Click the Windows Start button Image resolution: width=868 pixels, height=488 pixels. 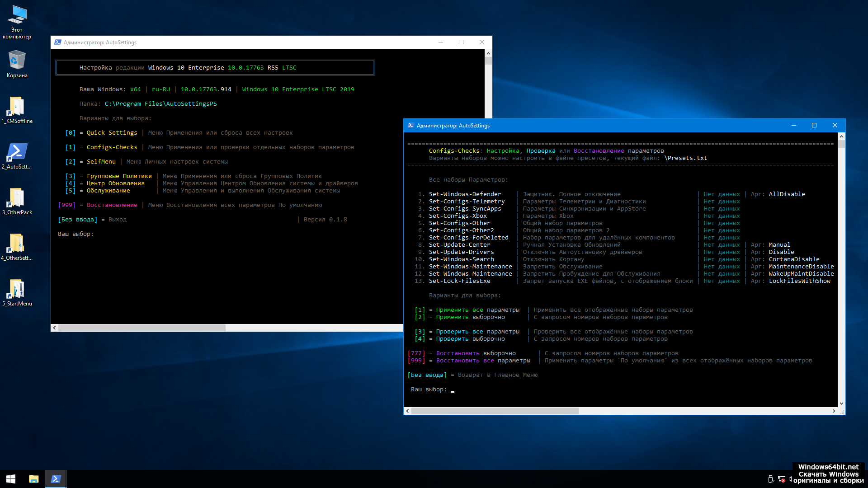click(x=11, y=479)
